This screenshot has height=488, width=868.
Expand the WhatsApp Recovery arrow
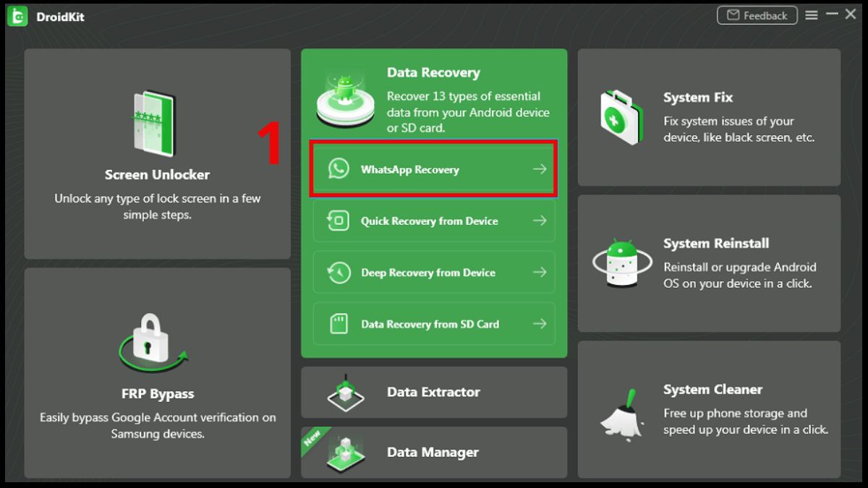point(540,168)
